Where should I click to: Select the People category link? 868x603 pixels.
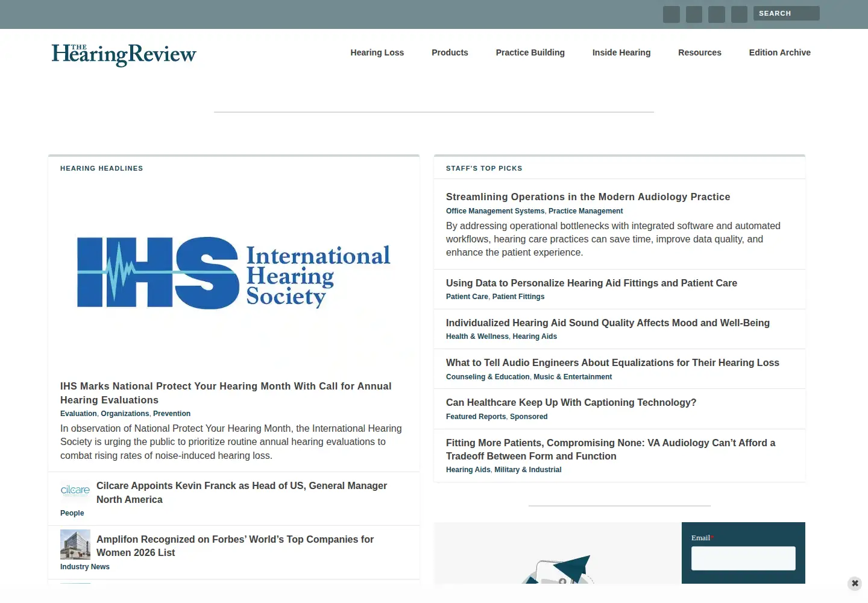click(72, 513)
